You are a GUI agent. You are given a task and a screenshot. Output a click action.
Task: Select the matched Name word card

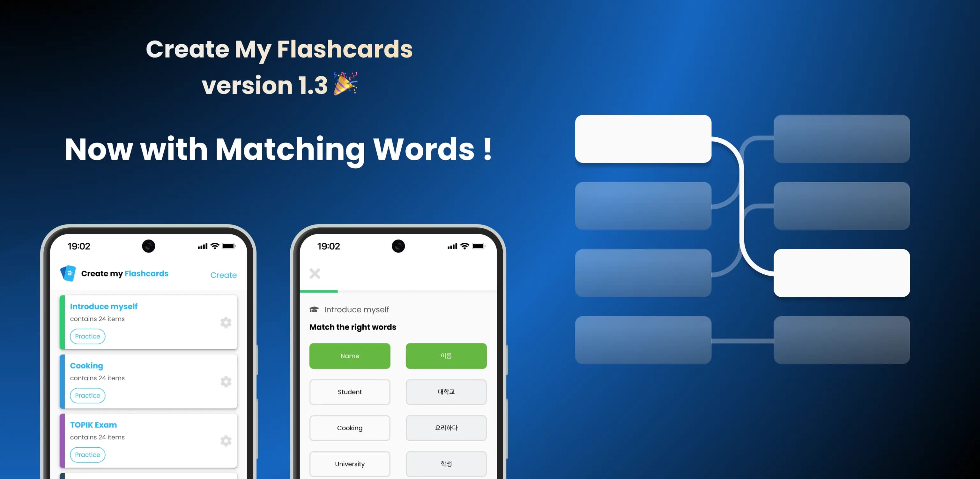click(x=349, y=355)
